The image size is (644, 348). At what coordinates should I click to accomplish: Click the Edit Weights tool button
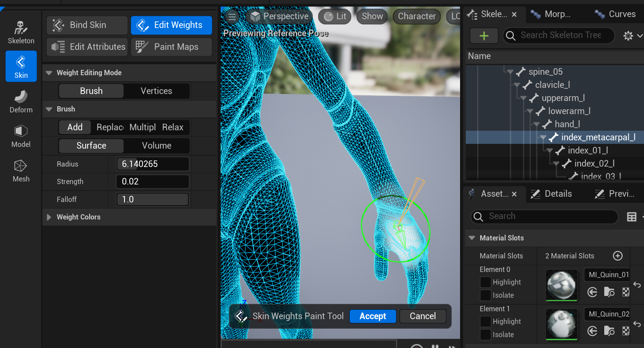coord(171,25)
